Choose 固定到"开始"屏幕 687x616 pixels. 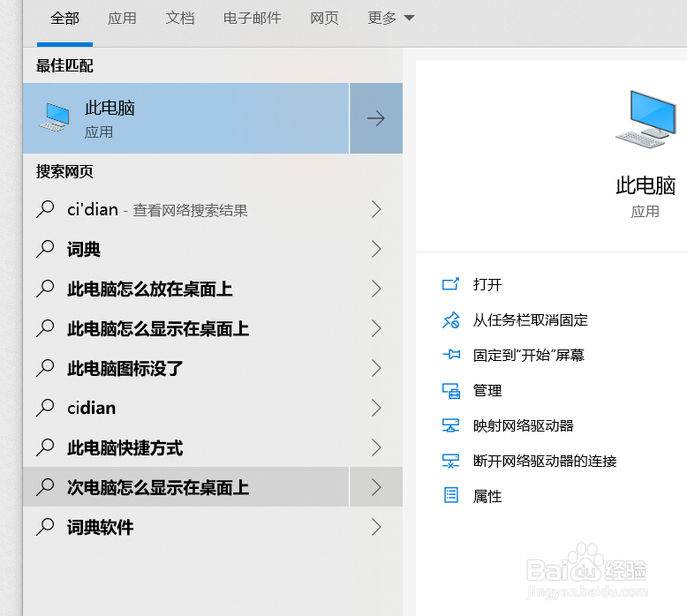tap(528, 356)
